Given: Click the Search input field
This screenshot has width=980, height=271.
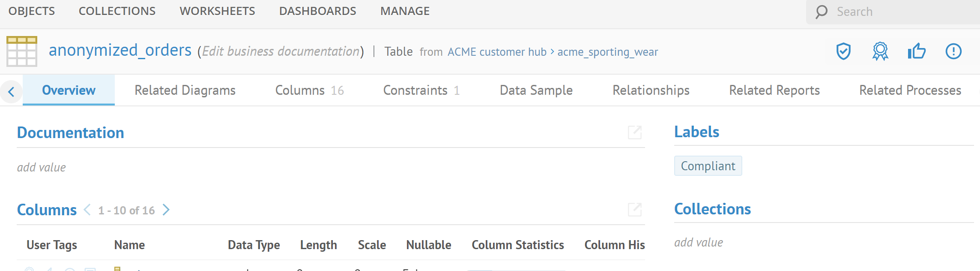Looking at the screenshot, I should 899,12.
